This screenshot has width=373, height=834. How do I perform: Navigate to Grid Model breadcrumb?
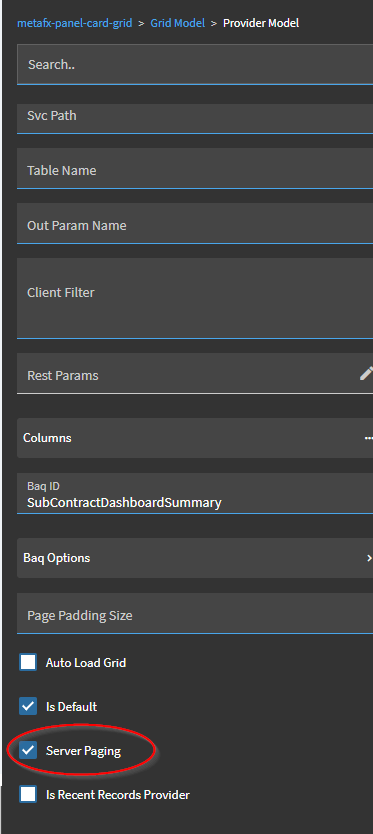coord(177,23)
